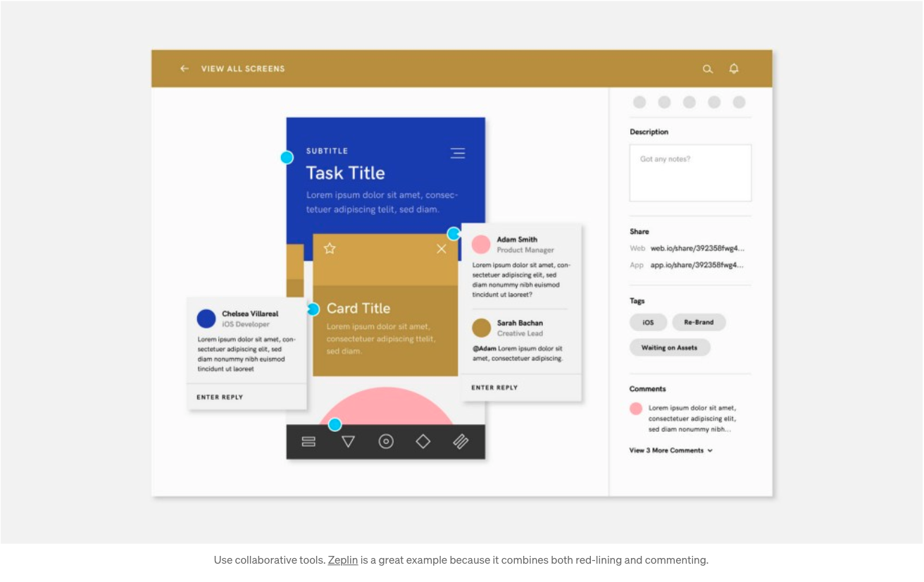Close the gold card with the X icon
Image resolution: width=924 pixels, height=582 pixels.
442,249
